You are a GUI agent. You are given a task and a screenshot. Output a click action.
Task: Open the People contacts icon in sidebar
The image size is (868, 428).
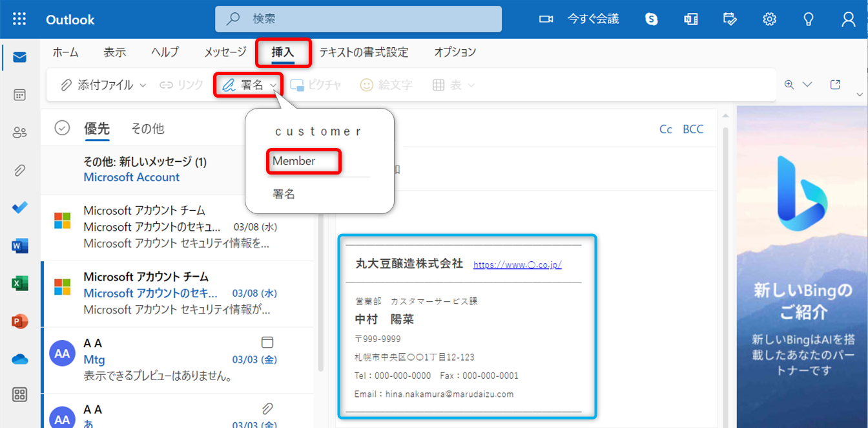coord(19,133)
